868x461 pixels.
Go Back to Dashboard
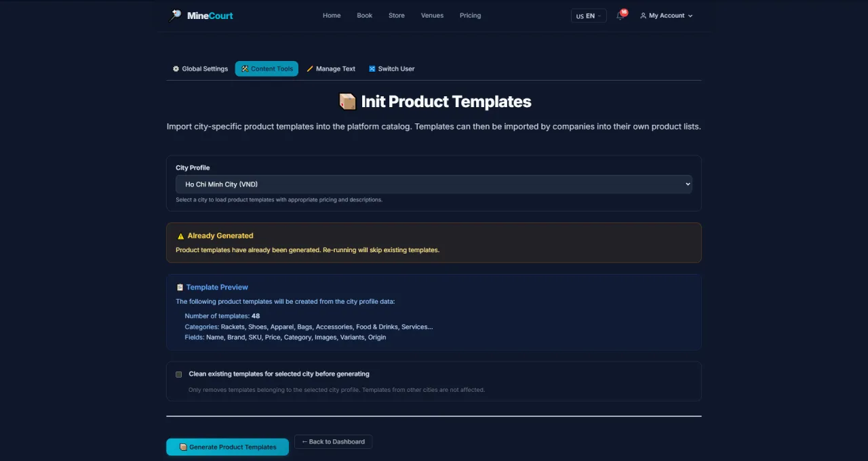coord(333,441)
